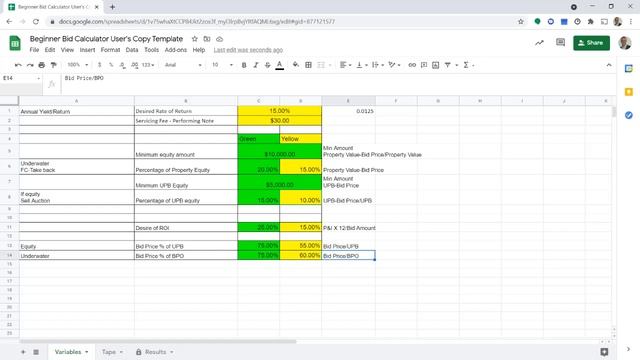Toggle bold formatting
The height and width of the screenshot is (360, 640).
pos(244,65)
